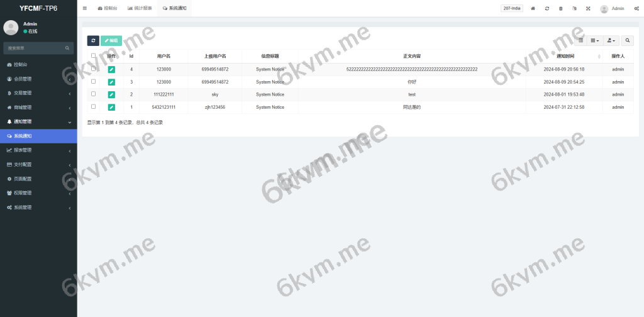Click the table search magnifier button

pyautogui.click(x=627, y=40)
